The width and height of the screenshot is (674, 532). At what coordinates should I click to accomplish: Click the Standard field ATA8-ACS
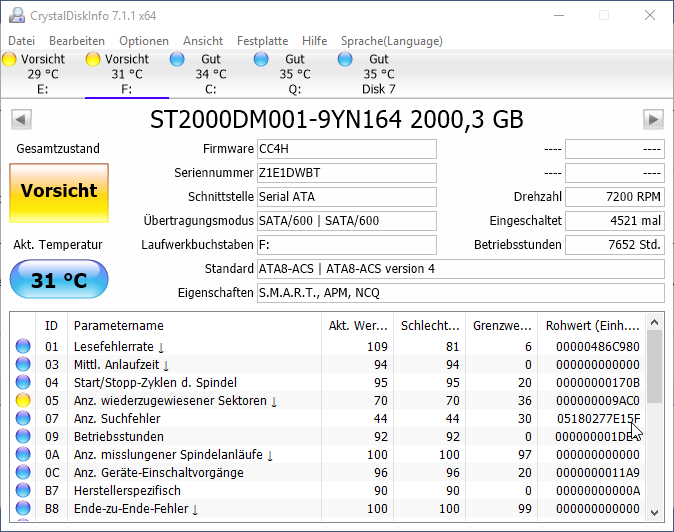pos(461,269)
